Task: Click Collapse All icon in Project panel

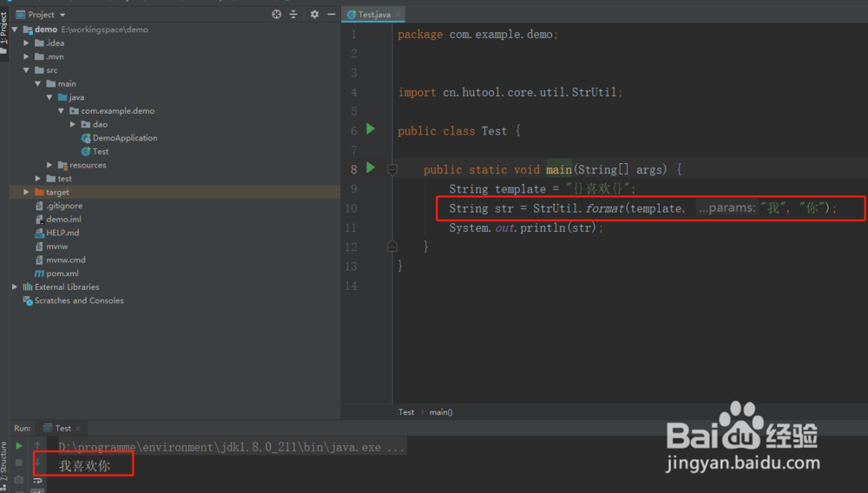Action: [x=293, y=15]
